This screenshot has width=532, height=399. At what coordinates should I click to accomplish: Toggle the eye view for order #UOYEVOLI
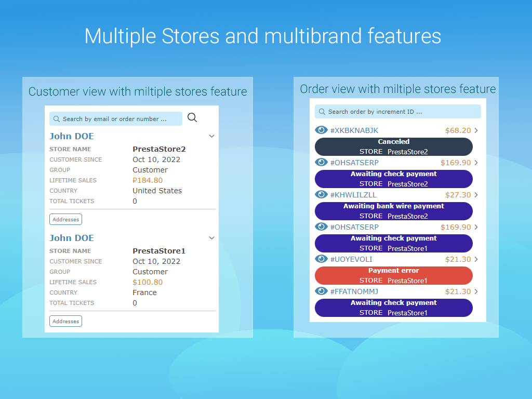(x=321, y=259)
